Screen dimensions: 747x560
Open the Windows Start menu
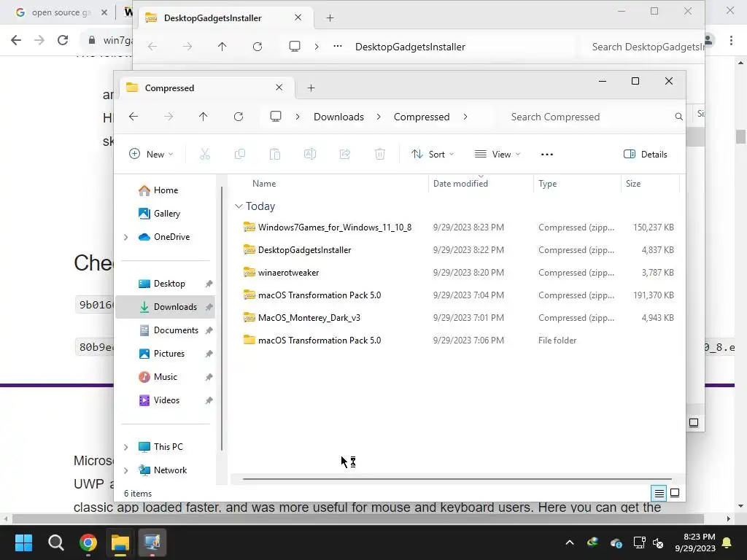[x=23, y=542]
